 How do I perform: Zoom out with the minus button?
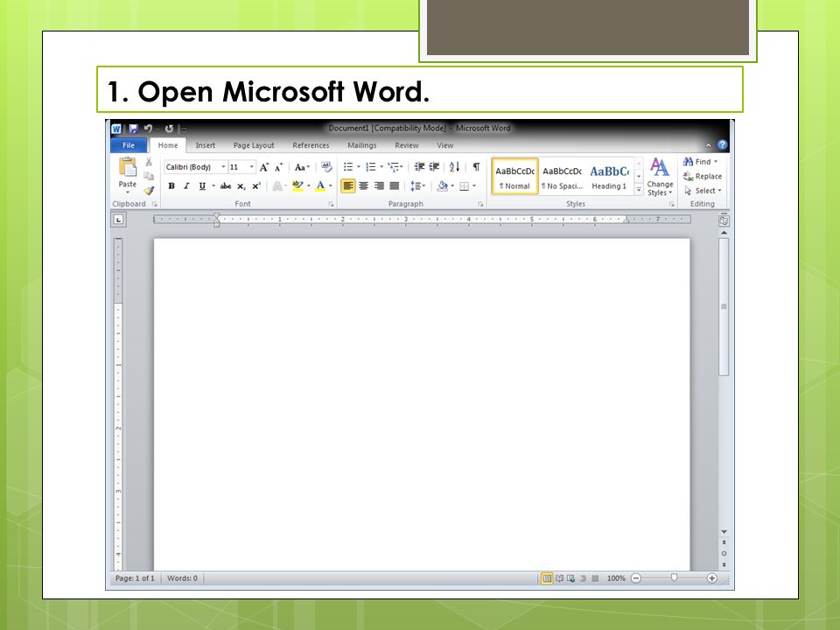[636, 578]
